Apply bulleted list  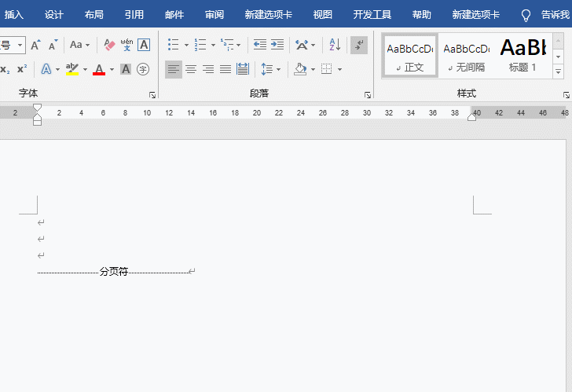pyautogui.click(x=174, y=45)
